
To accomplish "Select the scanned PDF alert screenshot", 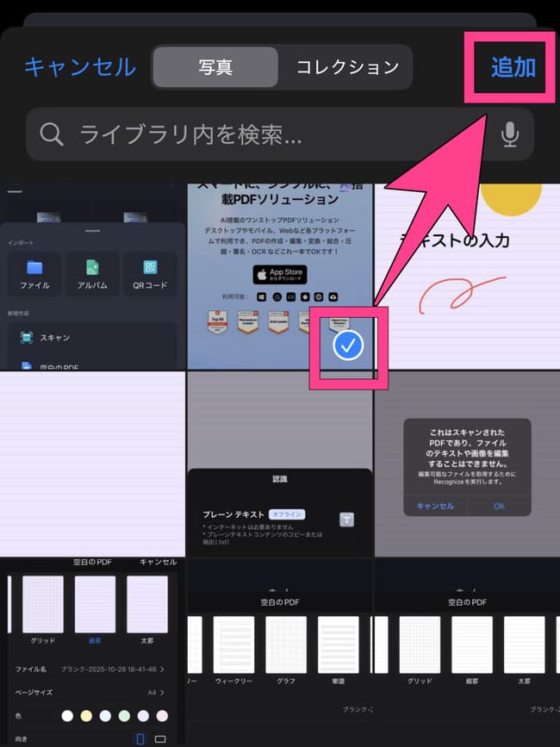I will [468, 464].
